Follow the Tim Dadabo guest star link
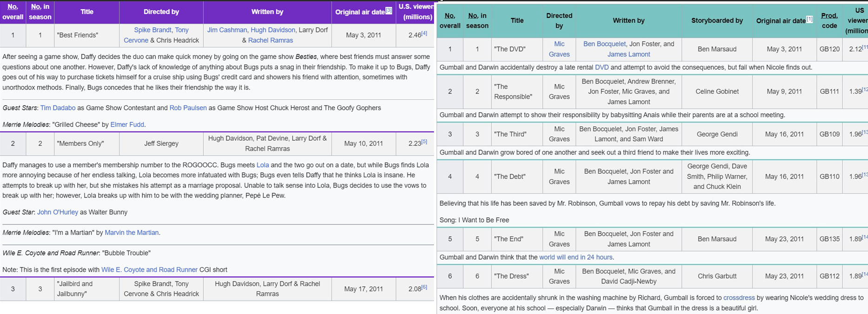868x314 pixels. [x=58, y=108]
